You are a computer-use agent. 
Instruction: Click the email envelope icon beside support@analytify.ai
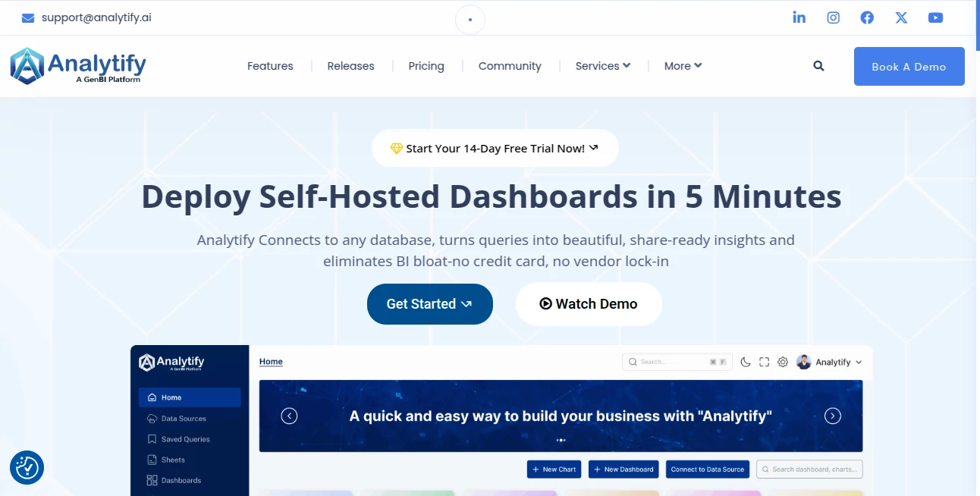pyautogui.click(x=28, y=17)
